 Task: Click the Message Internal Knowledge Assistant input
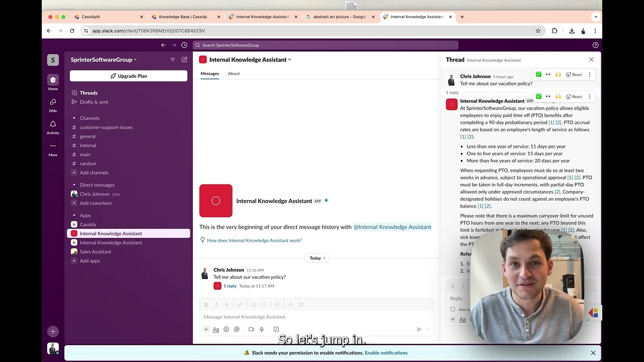click(316, 317)
